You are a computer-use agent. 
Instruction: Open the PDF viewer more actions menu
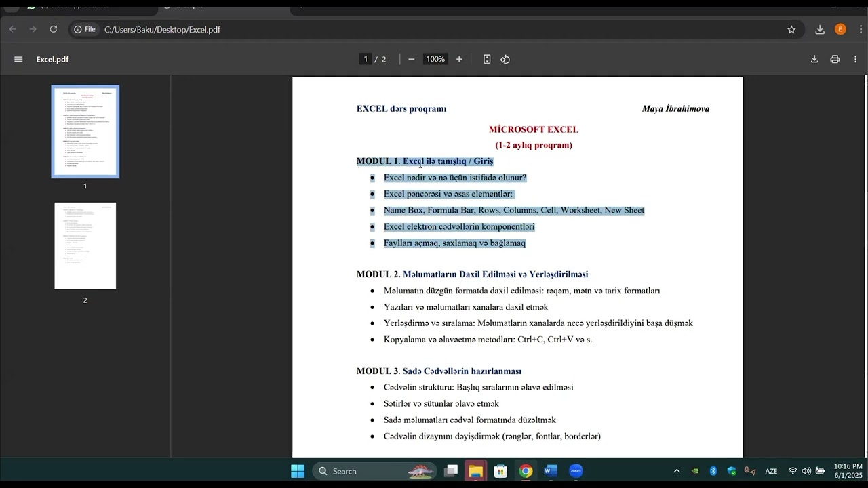click(855, 59)
